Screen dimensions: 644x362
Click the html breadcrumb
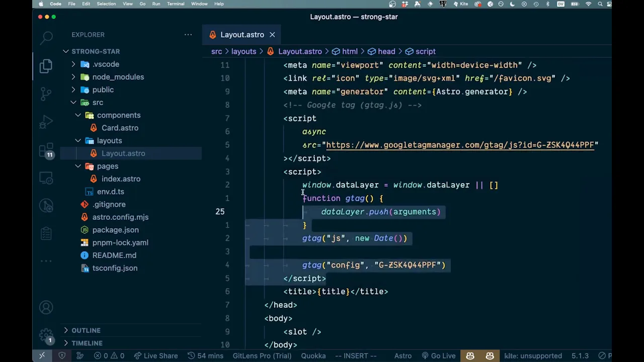click(x=350, y=51)
